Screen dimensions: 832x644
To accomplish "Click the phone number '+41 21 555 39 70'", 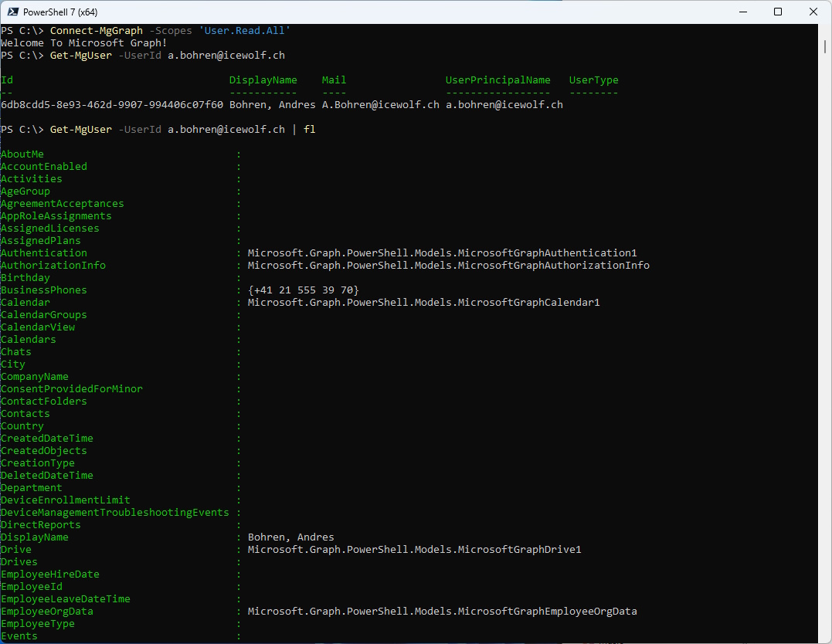I will coord(304,290).
